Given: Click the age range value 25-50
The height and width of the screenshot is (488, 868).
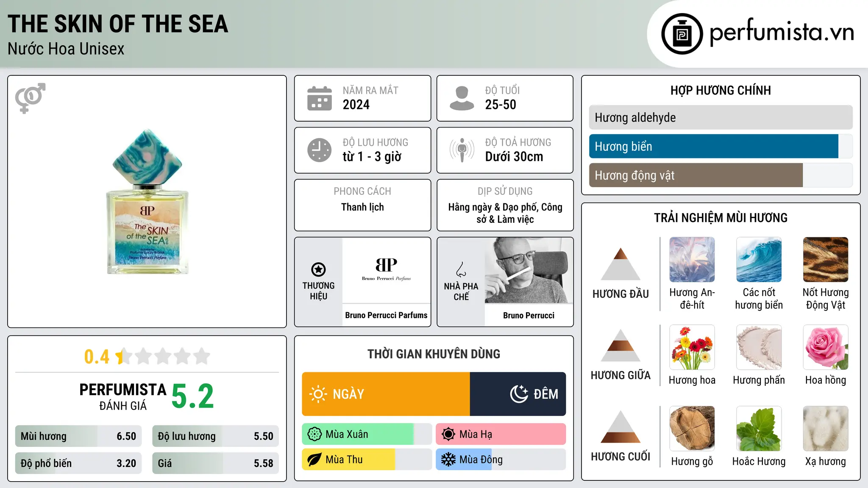Looking at the screenshot, I should 501,105.
